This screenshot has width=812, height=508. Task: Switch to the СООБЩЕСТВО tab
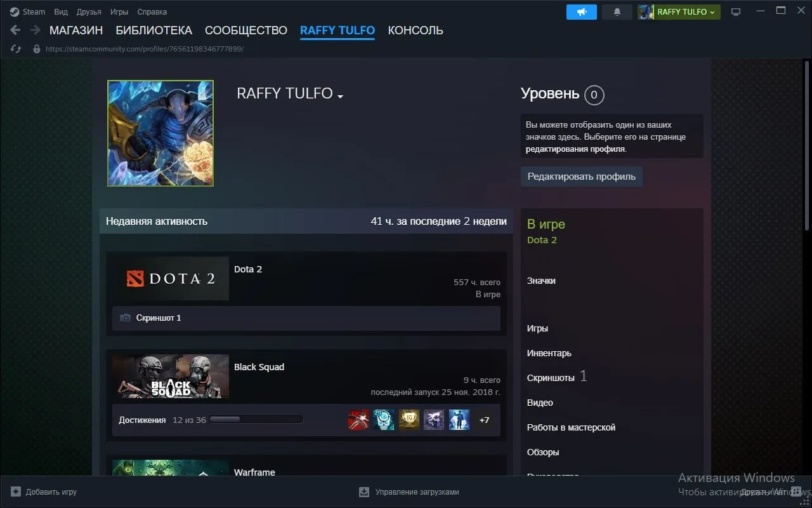(246, 30)
